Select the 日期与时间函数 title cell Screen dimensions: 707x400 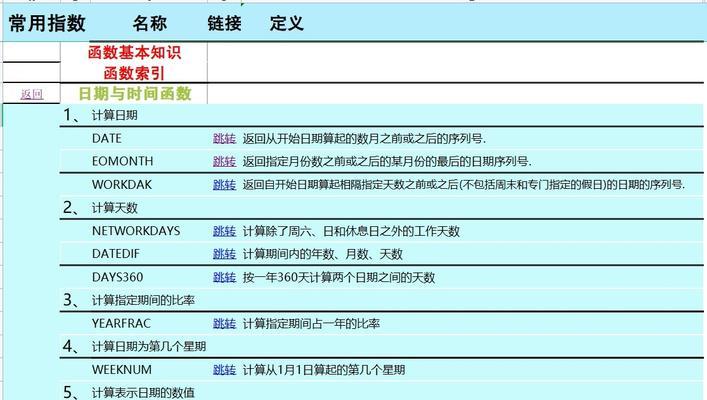[x=135, y=94]
